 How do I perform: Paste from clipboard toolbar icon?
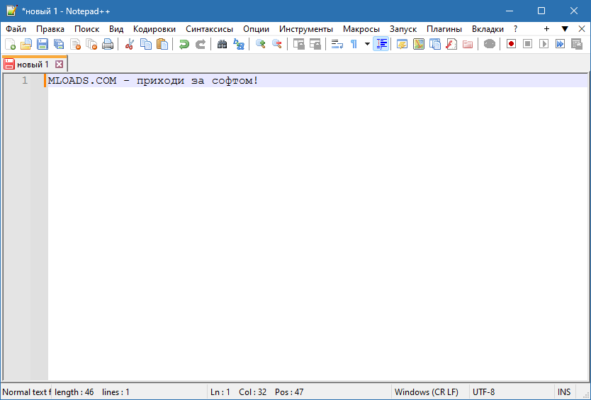162,44
